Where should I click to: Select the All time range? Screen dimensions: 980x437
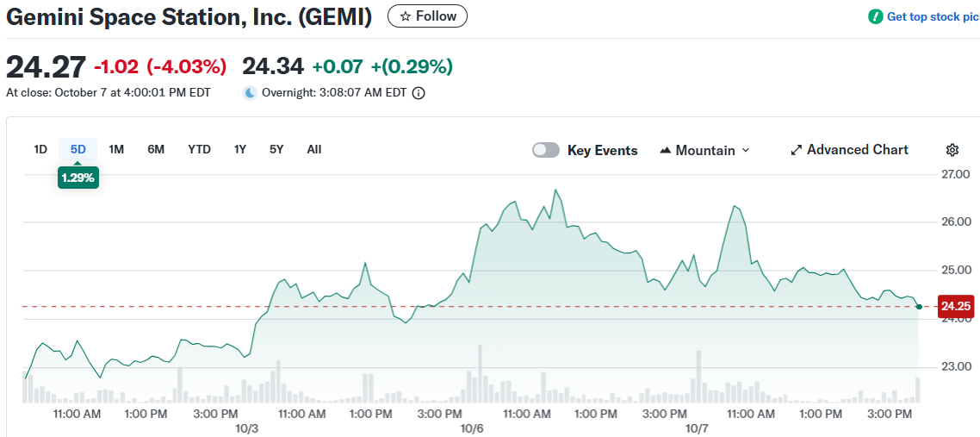[x=314, y=149]
